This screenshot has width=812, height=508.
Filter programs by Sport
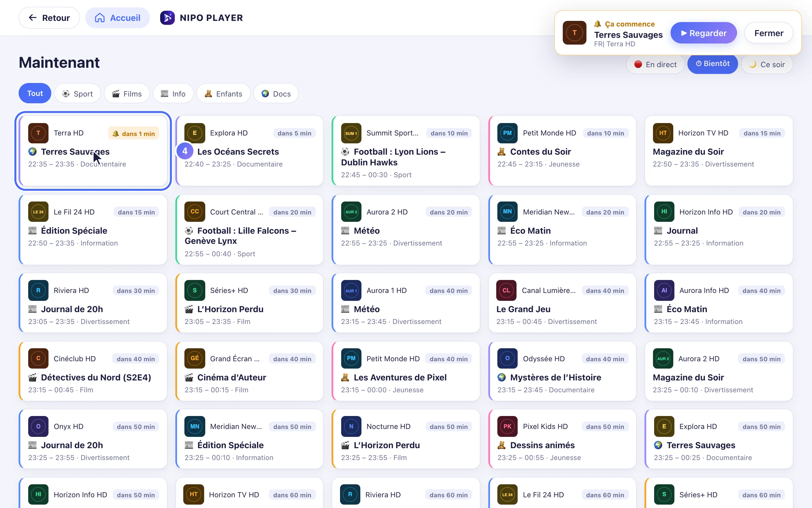78,93
